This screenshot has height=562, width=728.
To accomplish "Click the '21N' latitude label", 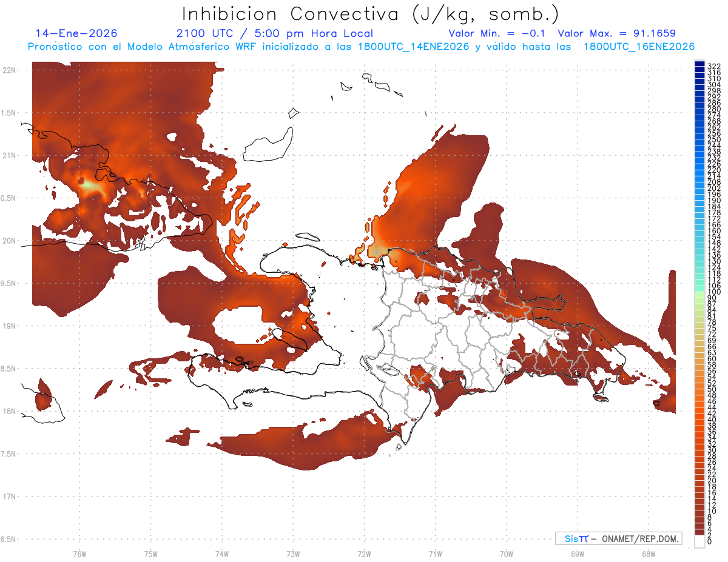I will [x=9, y=156].
